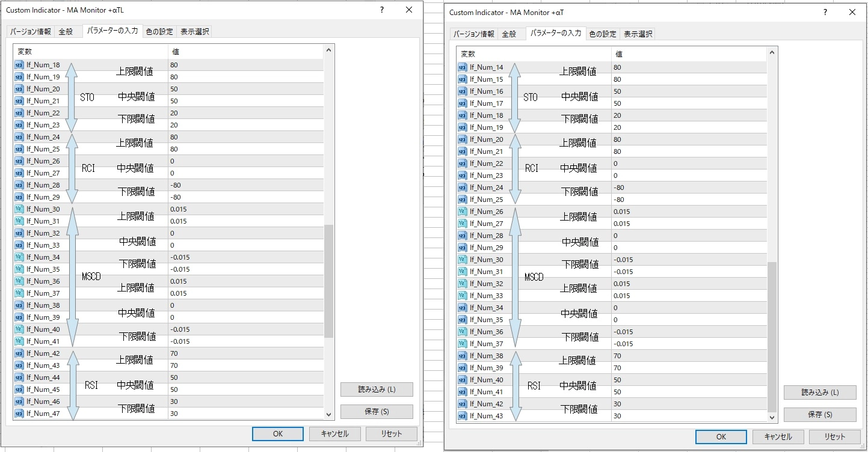
Task: Click the help question mark in +αTL title bar
Action: pos(382,10)
